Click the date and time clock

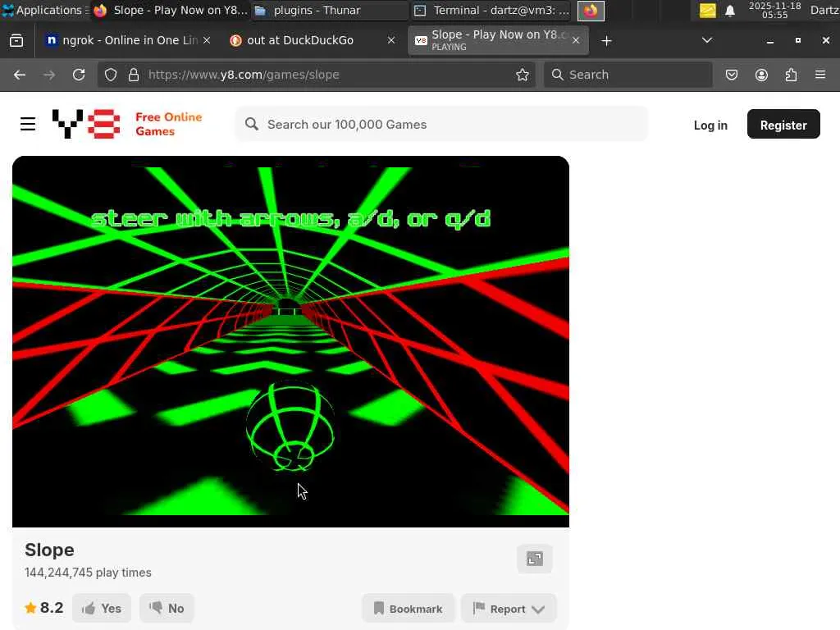point(774,10)
